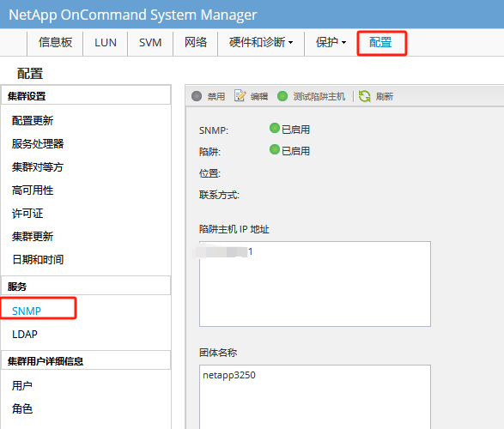
Task: Select 日期和时间 in the sidebar
Action: [38, 259]
